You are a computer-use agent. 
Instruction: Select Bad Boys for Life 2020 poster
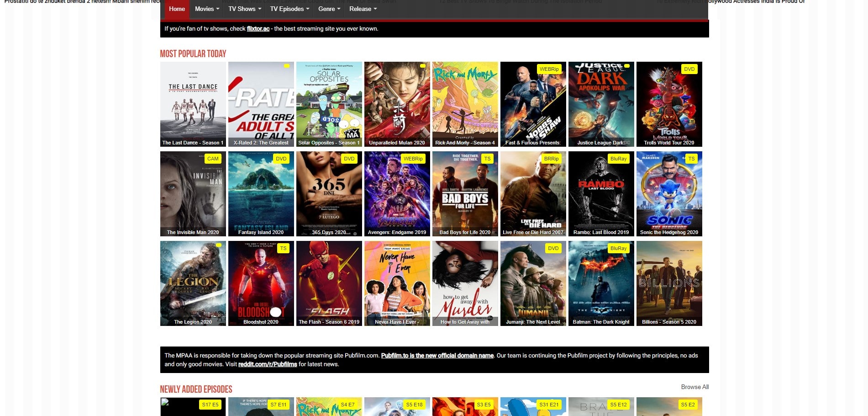(465, 194)
